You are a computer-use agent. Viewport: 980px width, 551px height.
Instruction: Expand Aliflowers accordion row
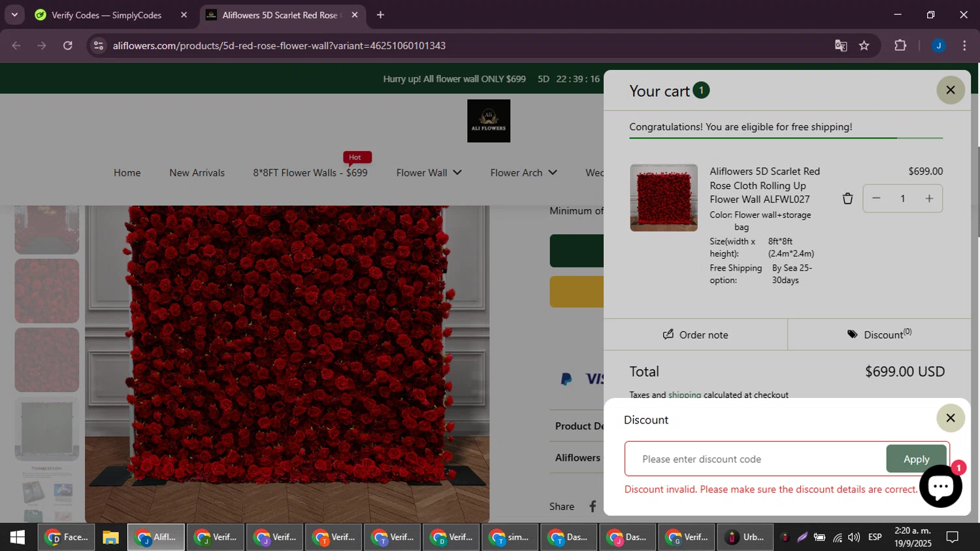click(x=578, y=458)
